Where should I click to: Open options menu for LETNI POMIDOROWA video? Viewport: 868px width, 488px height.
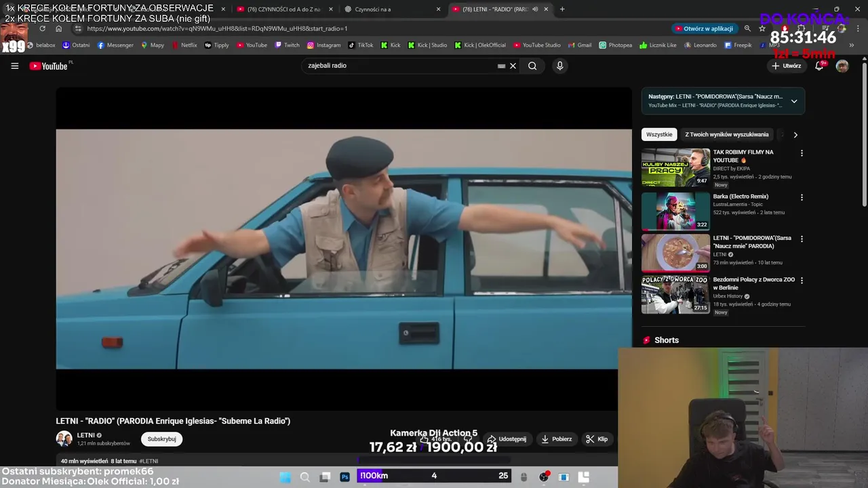click(802, 239)
